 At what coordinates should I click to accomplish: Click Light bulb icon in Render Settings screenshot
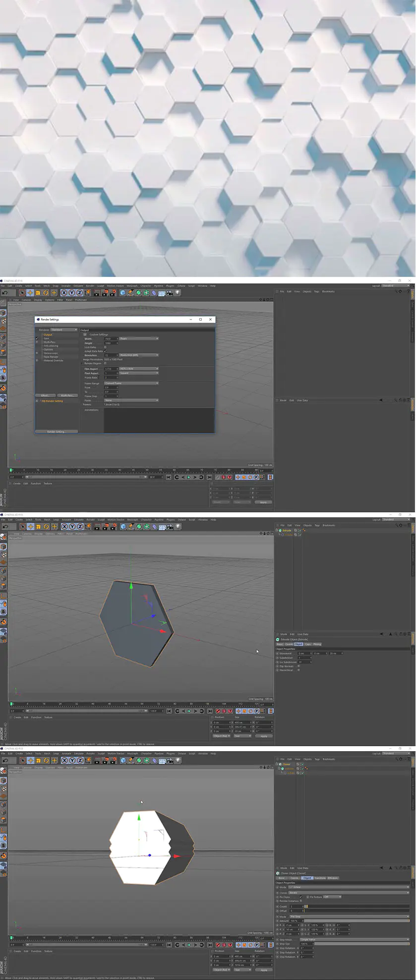[178, 293]
